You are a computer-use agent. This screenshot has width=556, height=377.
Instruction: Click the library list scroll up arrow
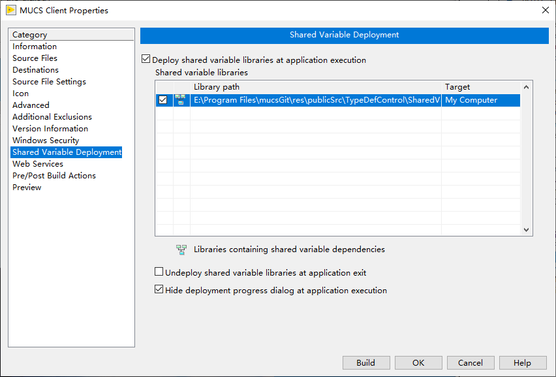coord(526,87)
